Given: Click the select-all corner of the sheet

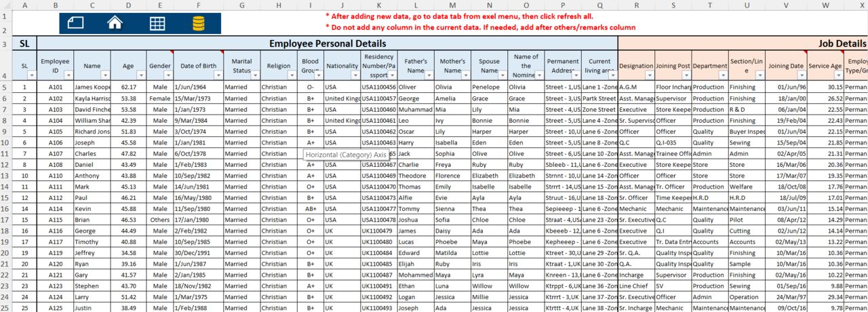Looking at the screenshot, I should point(6,5).
